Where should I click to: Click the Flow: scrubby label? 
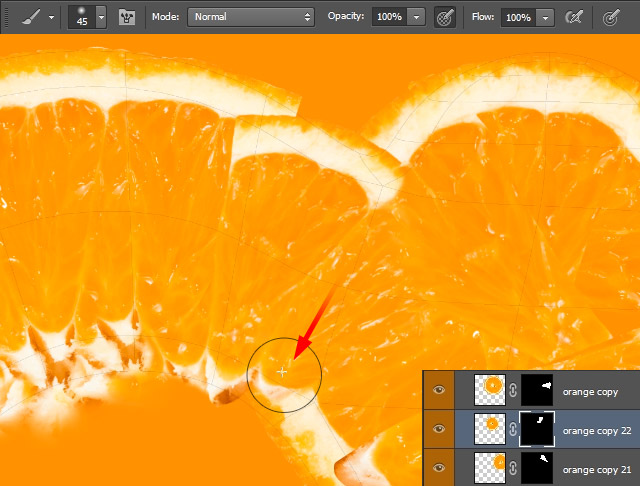coord(483,17)
